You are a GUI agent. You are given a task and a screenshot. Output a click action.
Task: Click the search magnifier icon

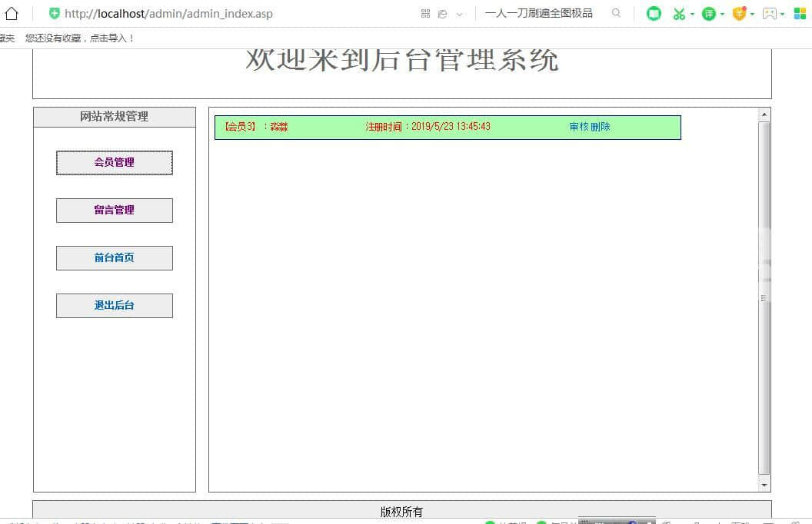(616, 13)
